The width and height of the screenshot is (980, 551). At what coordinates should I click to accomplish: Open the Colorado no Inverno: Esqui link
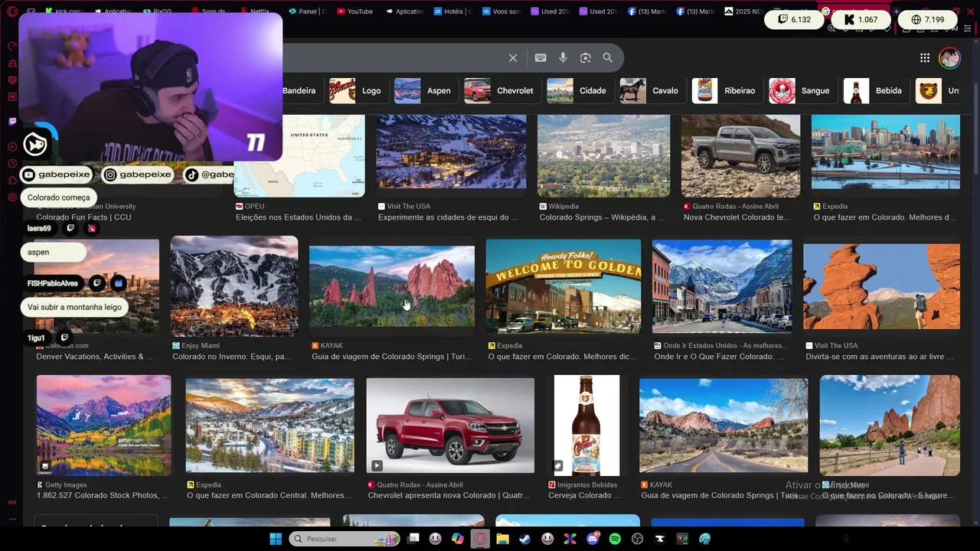(232, 357)
